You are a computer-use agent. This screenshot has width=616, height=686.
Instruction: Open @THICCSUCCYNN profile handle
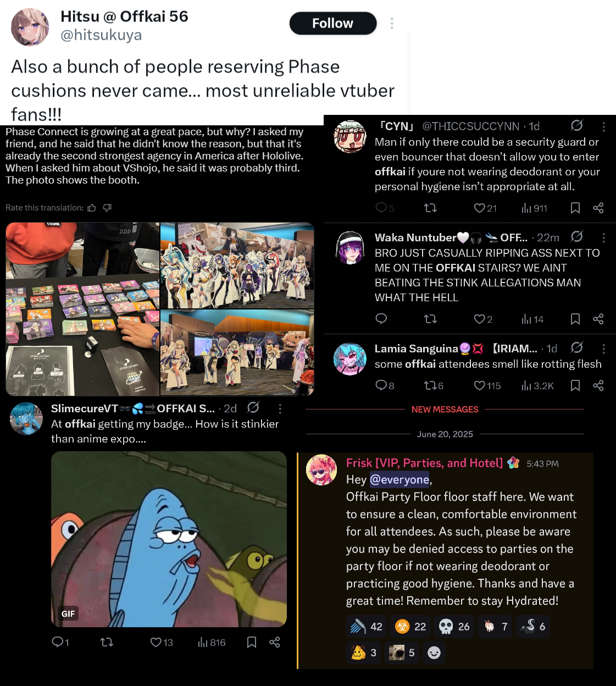pyautogui.click(x=470, y=126)
